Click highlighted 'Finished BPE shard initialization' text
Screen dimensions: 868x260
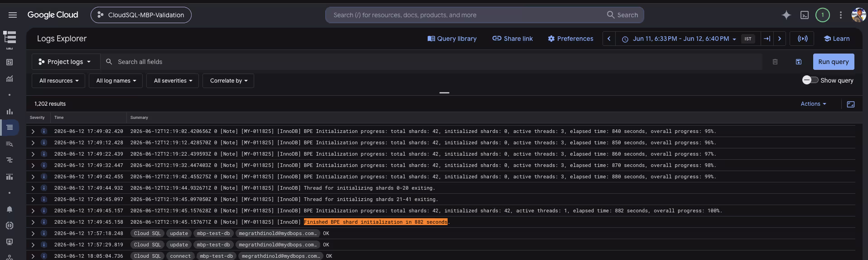click(376, 222)
